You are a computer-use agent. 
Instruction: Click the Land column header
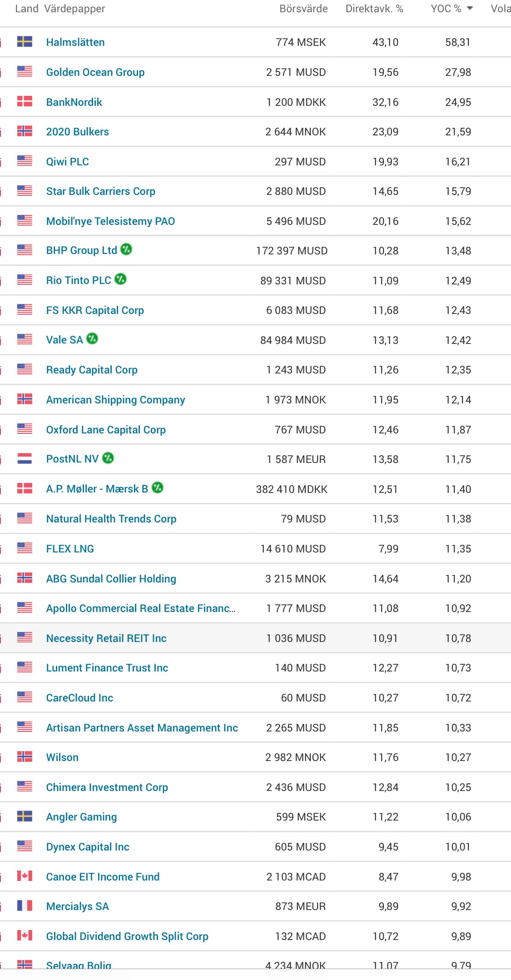pyautogui.click(x=26, y=9)
